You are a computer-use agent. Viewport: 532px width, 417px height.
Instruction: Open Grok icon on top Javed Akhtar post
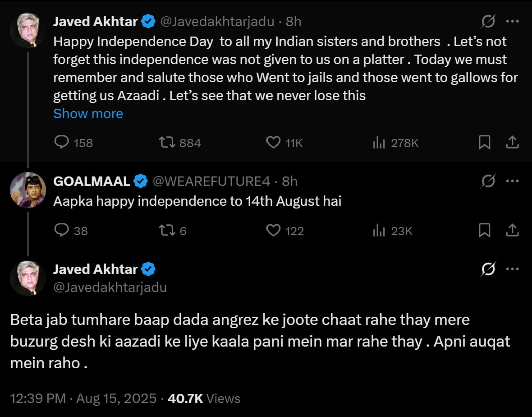(x=488, y=21)
